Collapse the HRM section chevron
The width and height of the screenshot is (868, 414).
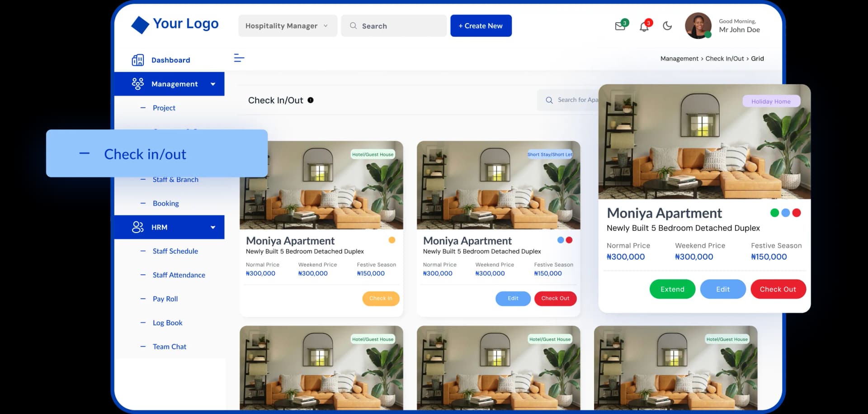212,227
